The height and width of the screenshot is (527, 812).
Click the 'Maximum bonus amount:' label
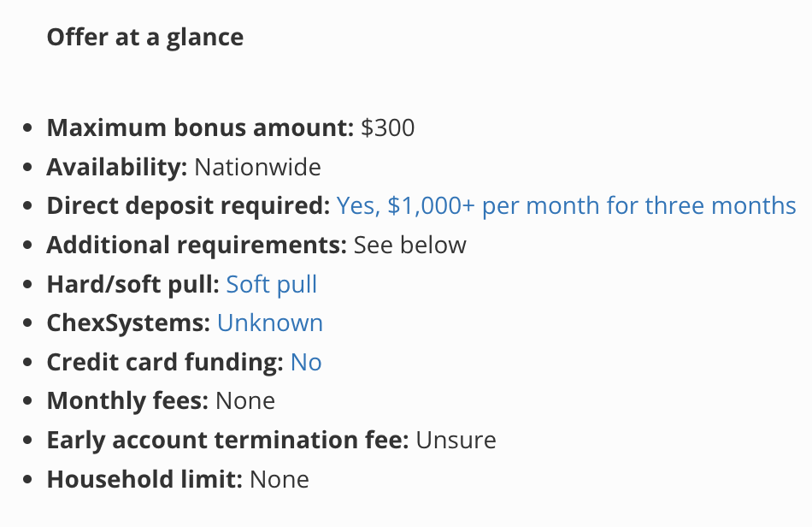point(200,128)
